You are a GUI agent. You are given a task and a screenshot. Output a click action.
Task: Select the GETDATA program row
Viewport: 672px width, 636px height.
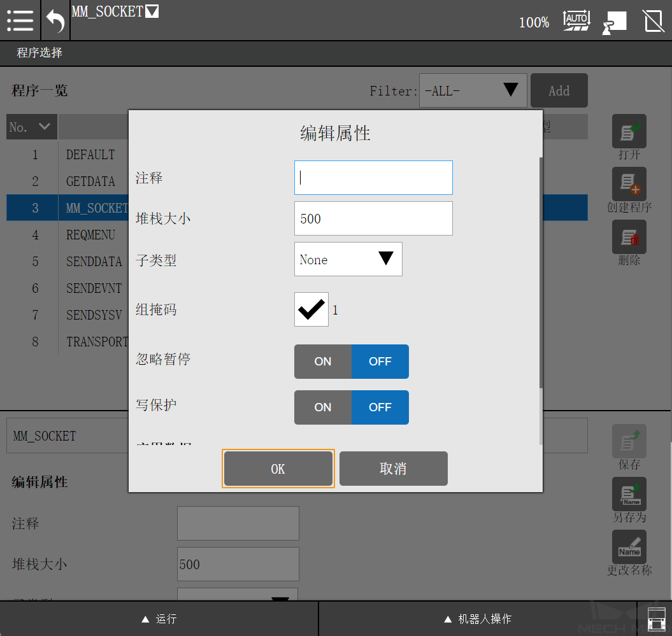(x=68, y=181)
